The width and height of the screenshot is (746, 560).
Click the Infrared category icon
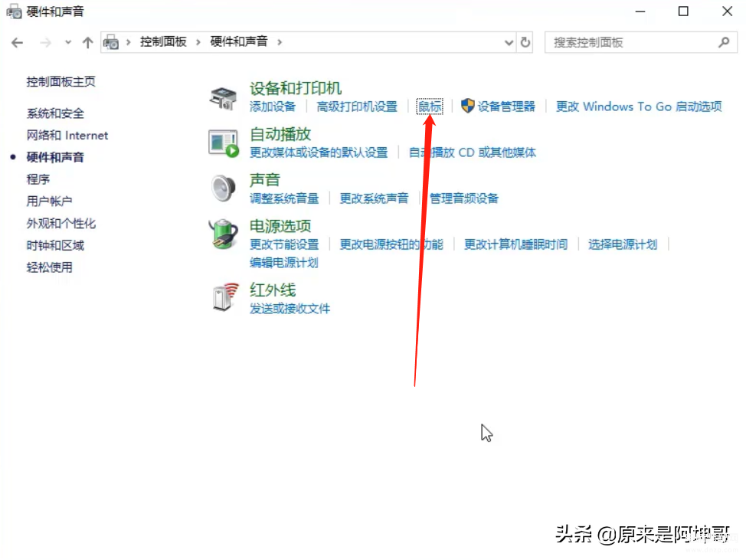[x=225, y=297]
